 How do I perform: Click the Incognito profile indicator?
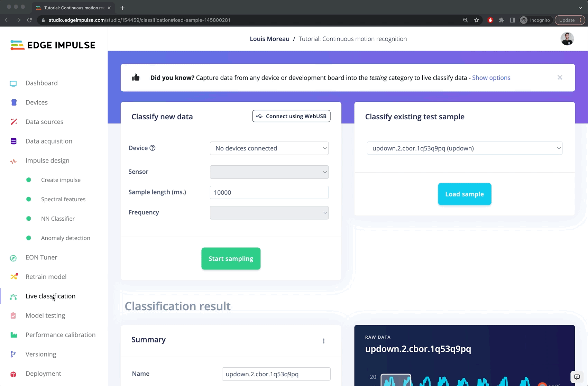click(535, 20)
